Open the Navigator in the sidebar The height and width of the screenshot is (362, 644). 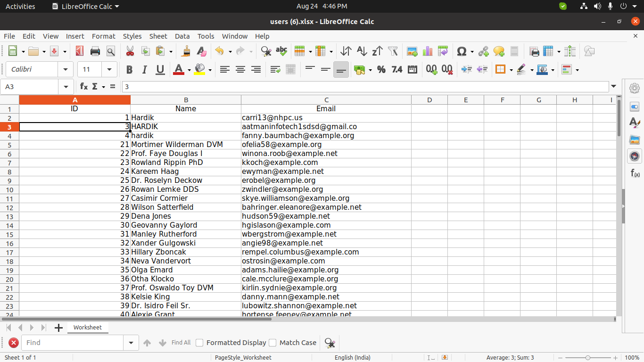coord(635,156)
